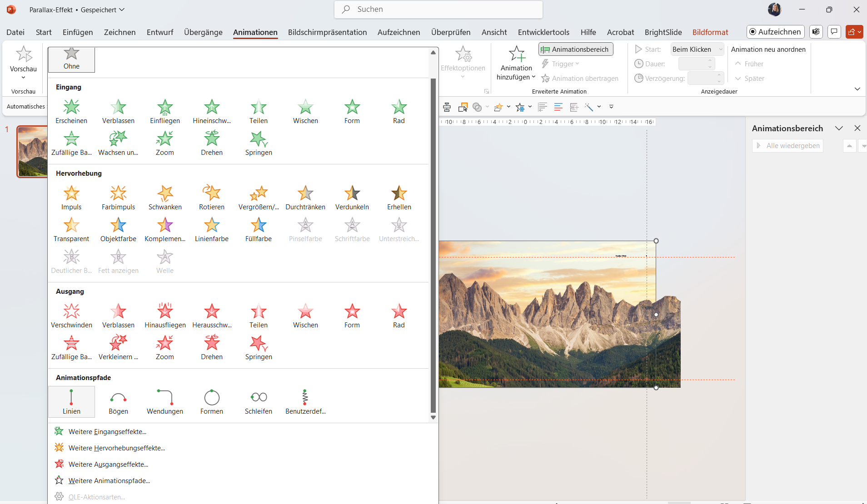Open the file name Gespeichert dropdown

point(102,10)
